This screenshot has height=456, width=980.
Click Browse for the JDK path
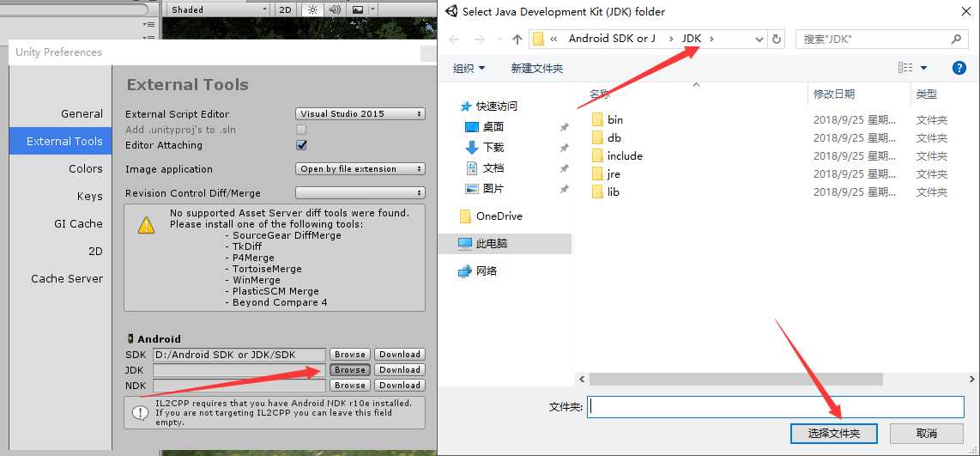point(350,369)
